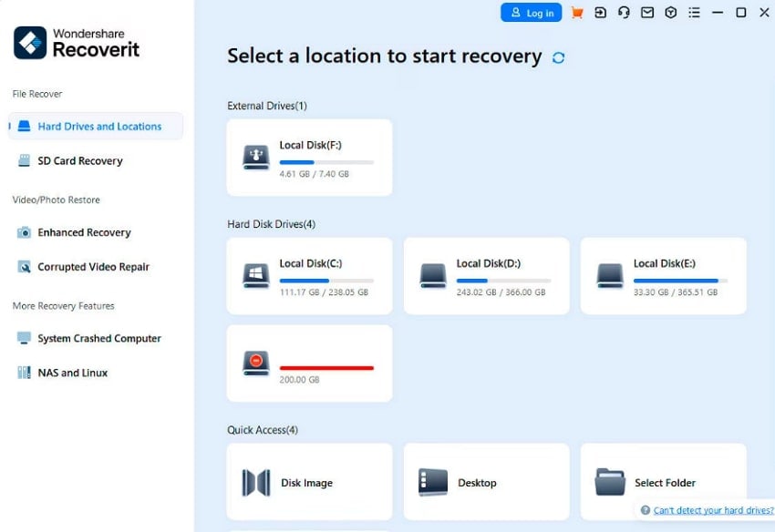Click the sign-in transfer arrow icon
The height and width of the screenshot is (532, 775).
(601, 13)
